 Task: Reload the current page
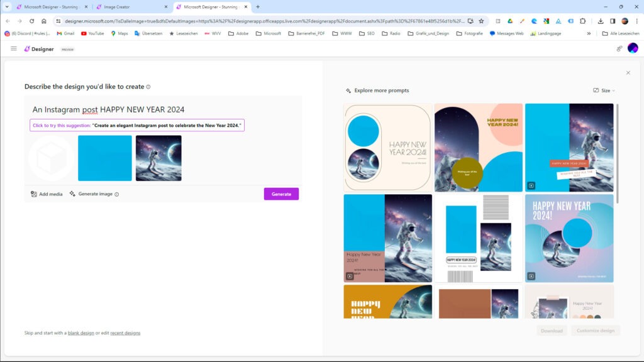[x=31, y=21]
